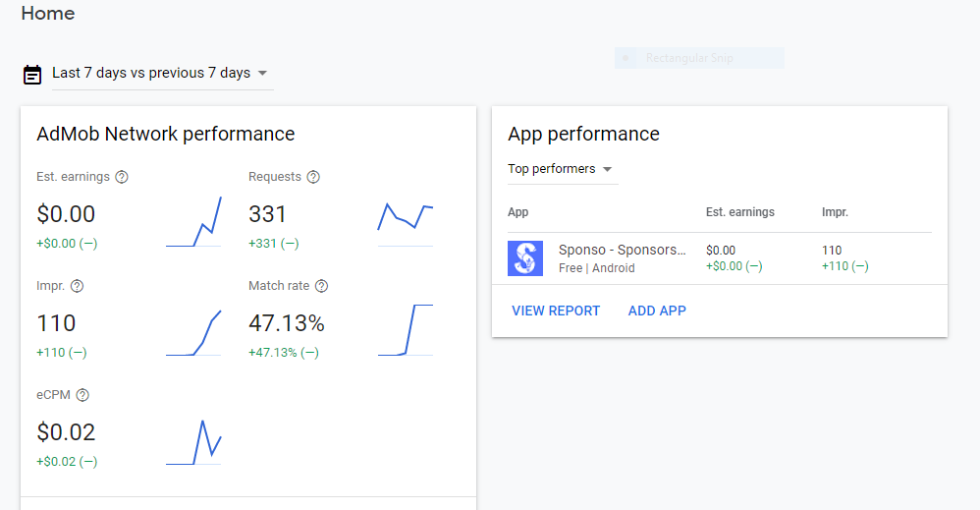Select Last 7 days vs previous 7 days
This screenshot has width=980, height=510.
coord(150,73)
